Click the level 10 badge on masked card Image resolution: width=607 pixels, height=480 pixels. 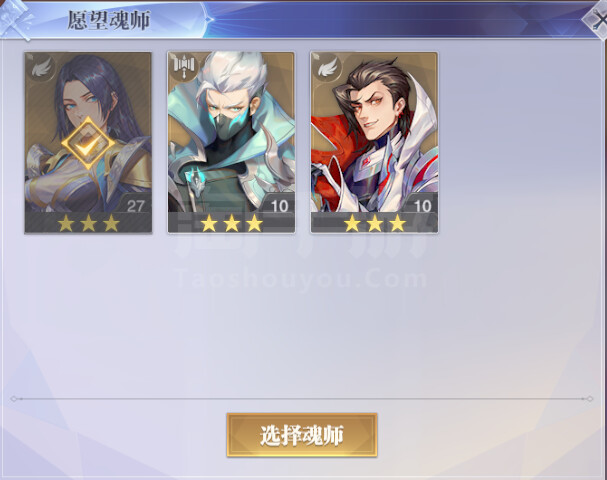point(279,206)
